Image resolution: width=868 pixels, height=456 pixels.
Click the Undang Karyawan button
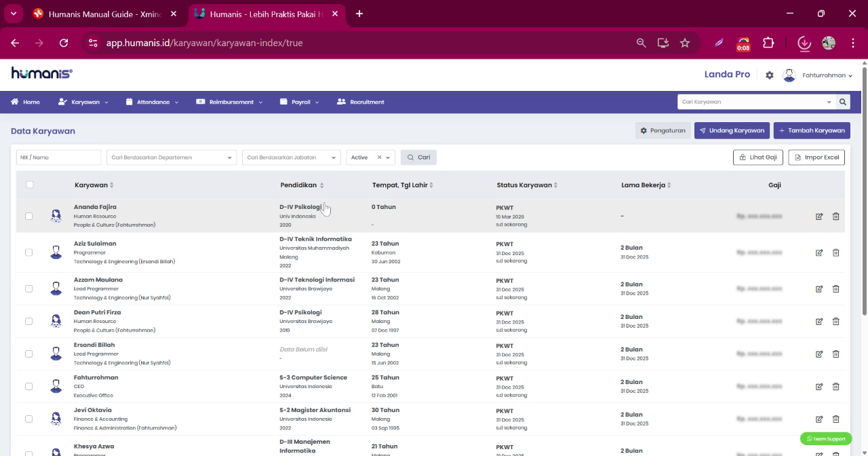tap(732, 130)
